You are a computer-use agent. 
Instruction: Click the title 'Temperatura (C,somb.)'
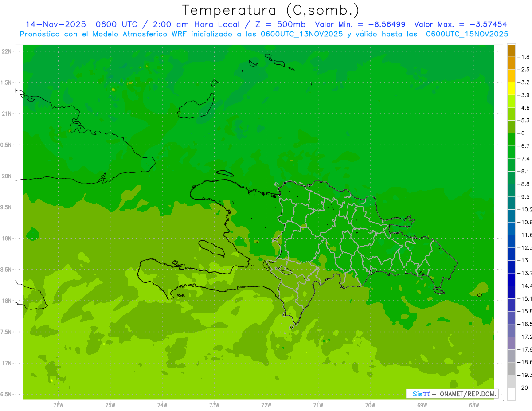pyautogui.click(x=270, y=10)
